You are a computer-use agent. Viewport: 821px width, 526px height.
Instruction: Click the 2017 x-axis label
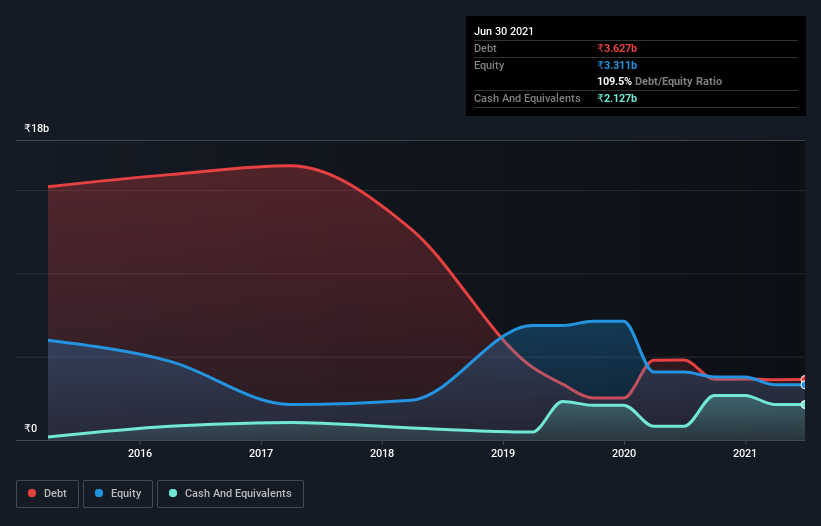click(x=261, y=453)
